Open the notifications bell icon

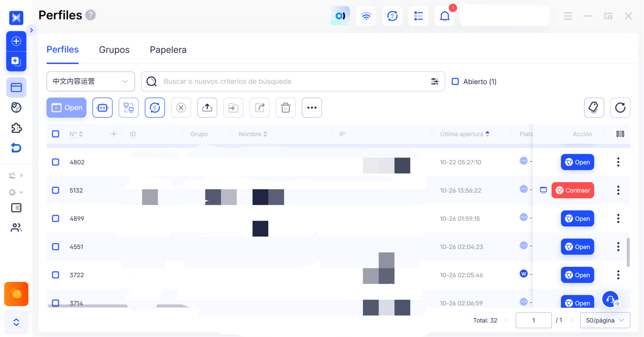445,16
